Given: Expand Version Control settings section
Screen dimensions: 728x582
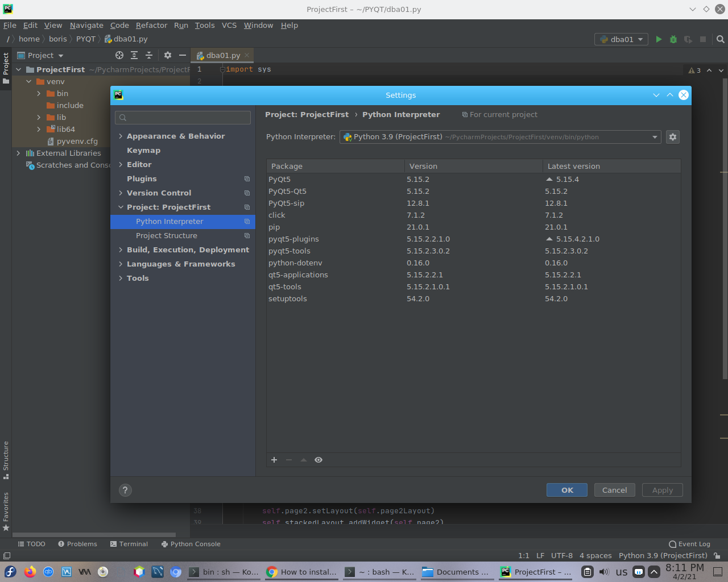Looking at the screenshot, I should point(121,193).
